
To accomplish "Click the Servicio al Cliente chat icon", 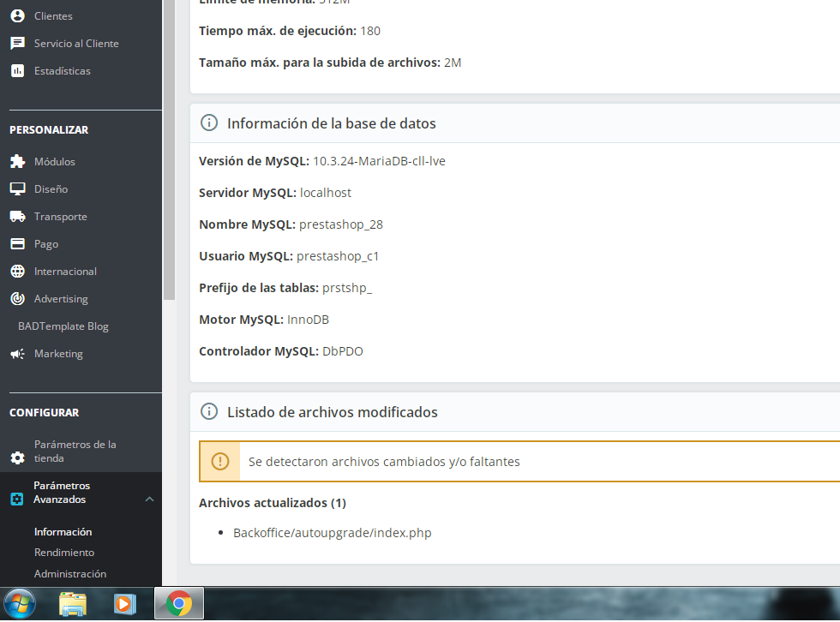I will 18,44.
